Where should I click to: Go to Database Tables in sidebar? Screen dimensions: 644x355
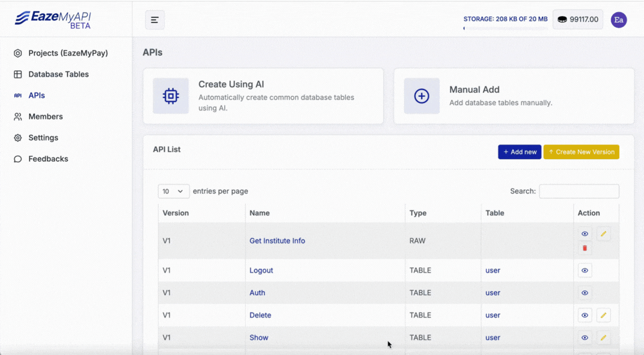[58, 74]
